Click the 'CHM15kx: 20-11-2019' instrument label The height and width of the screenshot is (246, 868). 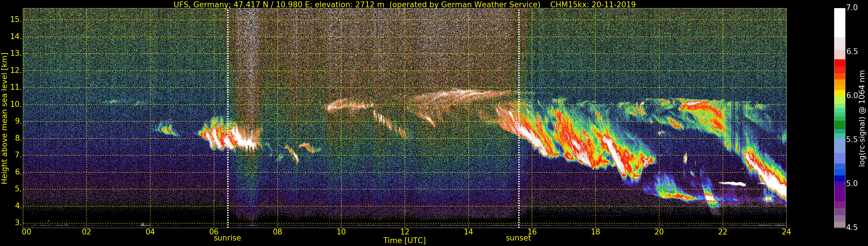pyautogui.click(x=593, y=4)
